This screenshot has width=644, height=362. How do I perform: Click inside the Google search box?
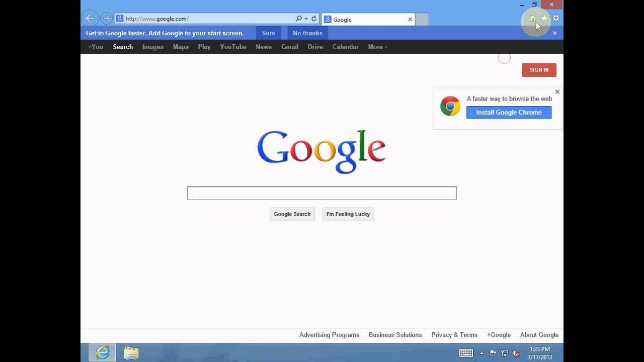[x=322, y=193]
